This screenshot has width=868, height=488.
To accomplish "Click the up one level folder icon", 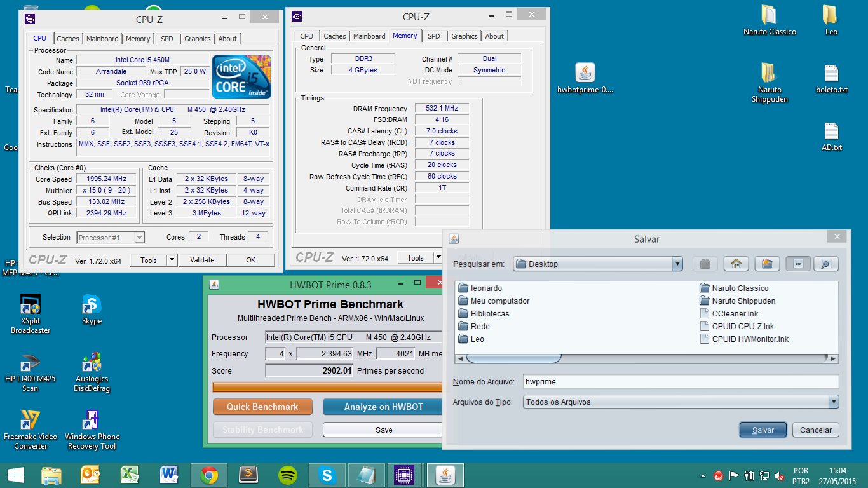I will 705,264.
